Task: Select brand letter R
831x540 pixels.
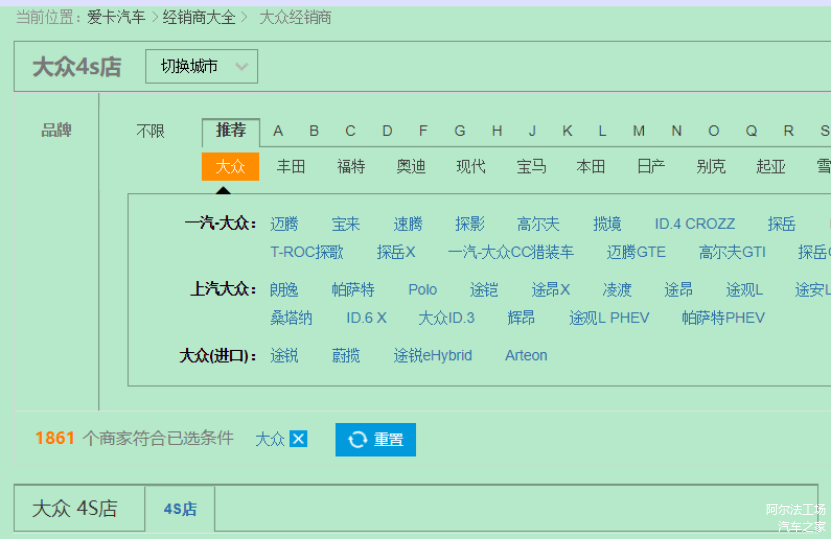Action: tap(789, 131)
